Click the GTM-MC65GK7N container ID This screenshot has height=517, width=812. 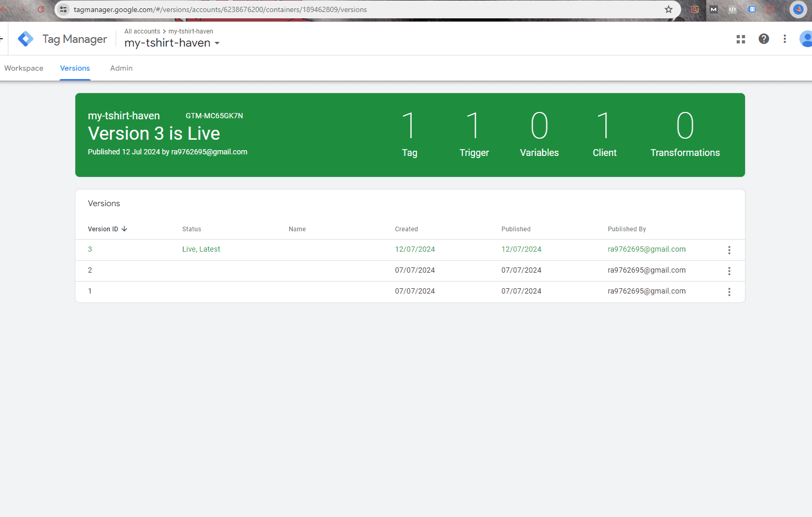[215, 116]
